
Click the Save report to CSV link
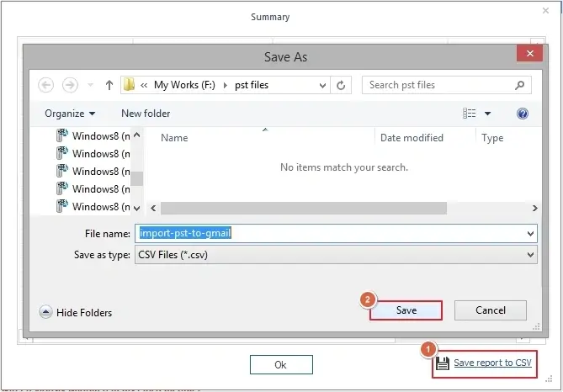coord(492,363)
